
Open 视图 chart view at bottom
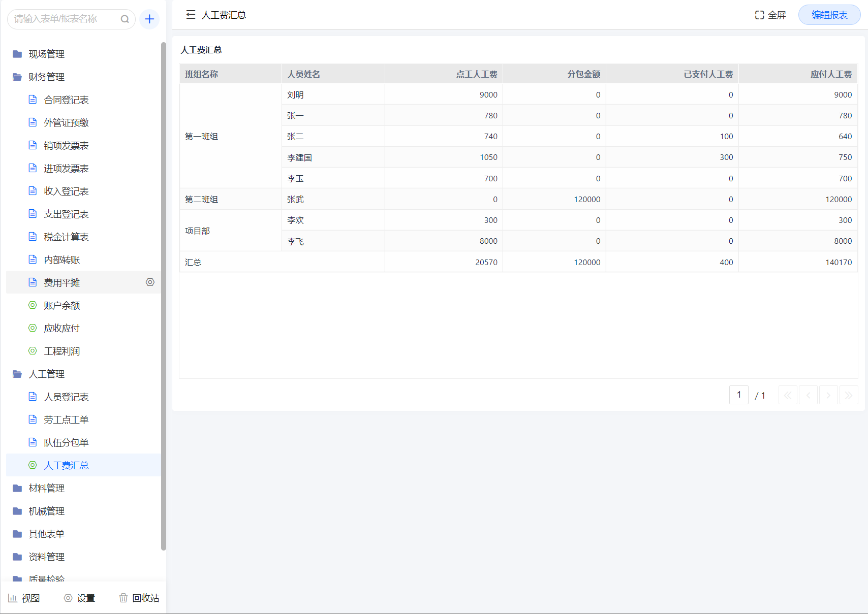point(24,598)
